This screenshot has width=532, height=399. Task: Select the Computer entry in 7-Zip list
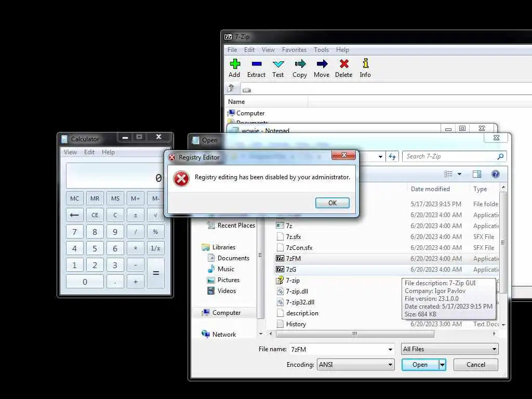click(x=246, y=113)
